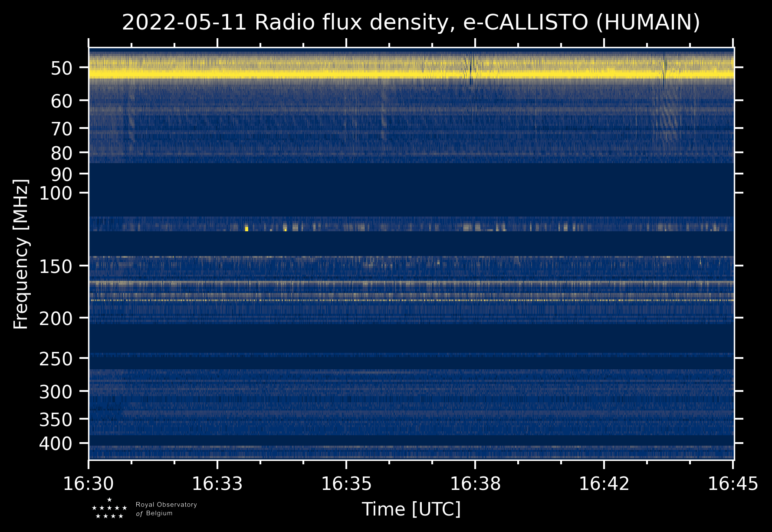Click the thin yellow line below 150 MHz
772x532 pixels.
(x=411, y=300)
